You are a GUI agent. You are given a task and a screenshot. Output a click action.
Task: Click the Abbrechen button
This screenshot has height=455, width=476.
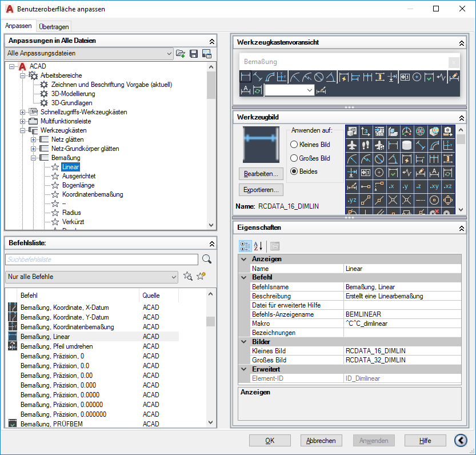coord(321,440)
